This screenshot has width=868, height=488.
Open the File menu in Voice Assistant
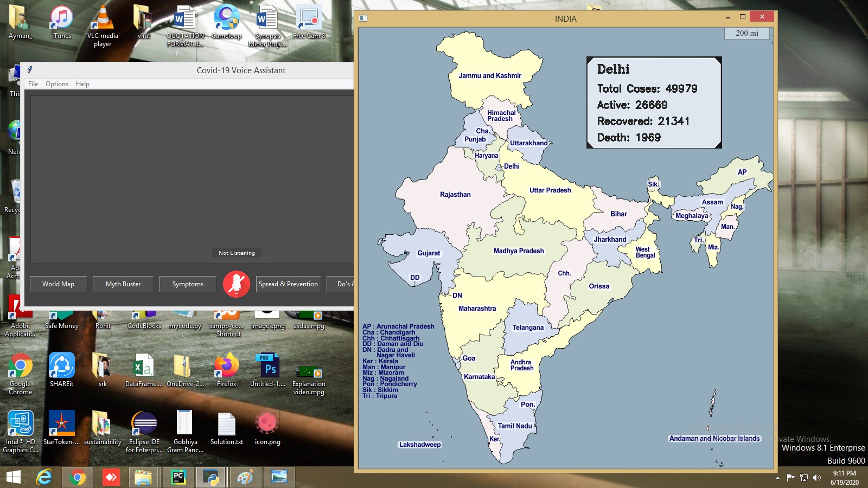(x=33, y=84)
